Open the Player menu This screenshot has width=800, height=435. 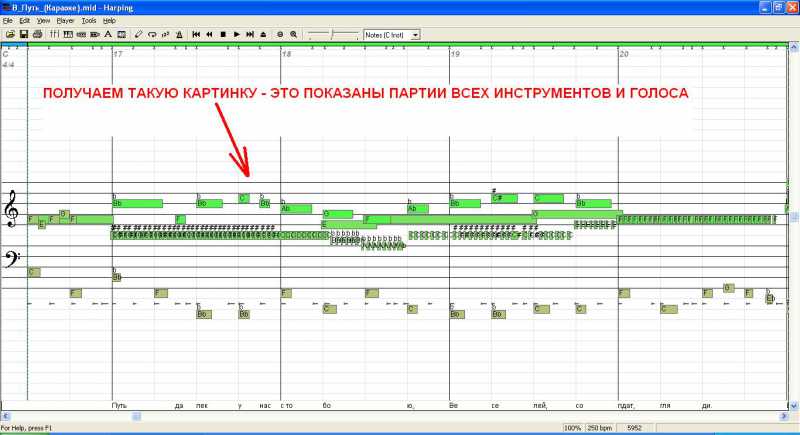pos(65,21)
